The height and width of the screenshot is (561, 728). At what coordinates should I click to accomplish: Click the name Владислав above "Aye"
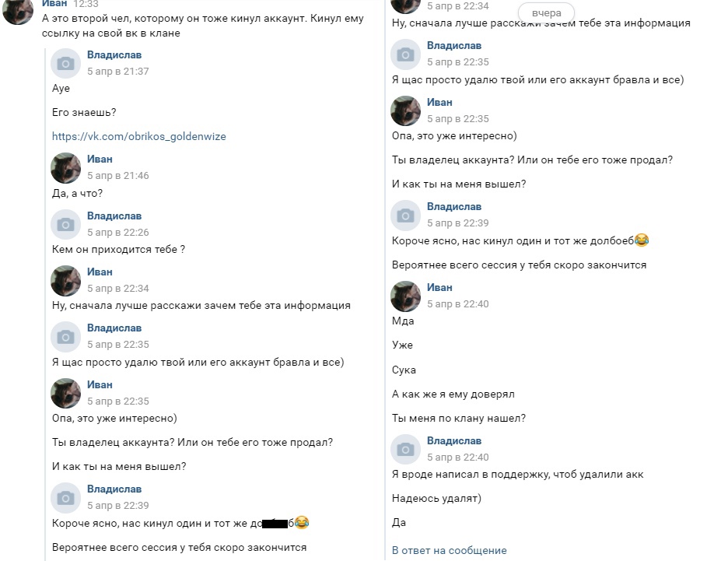(x=114, y=55)
